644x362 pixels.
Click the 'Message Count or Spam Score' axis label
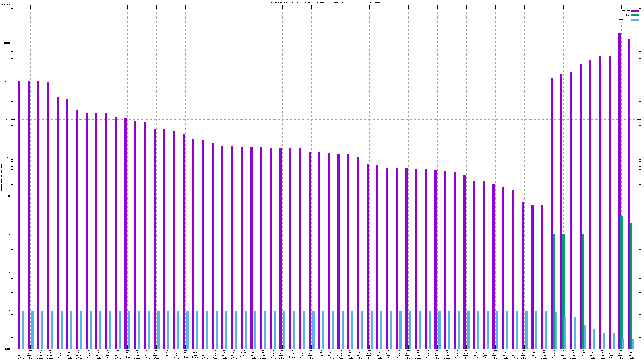coord(1,177)
